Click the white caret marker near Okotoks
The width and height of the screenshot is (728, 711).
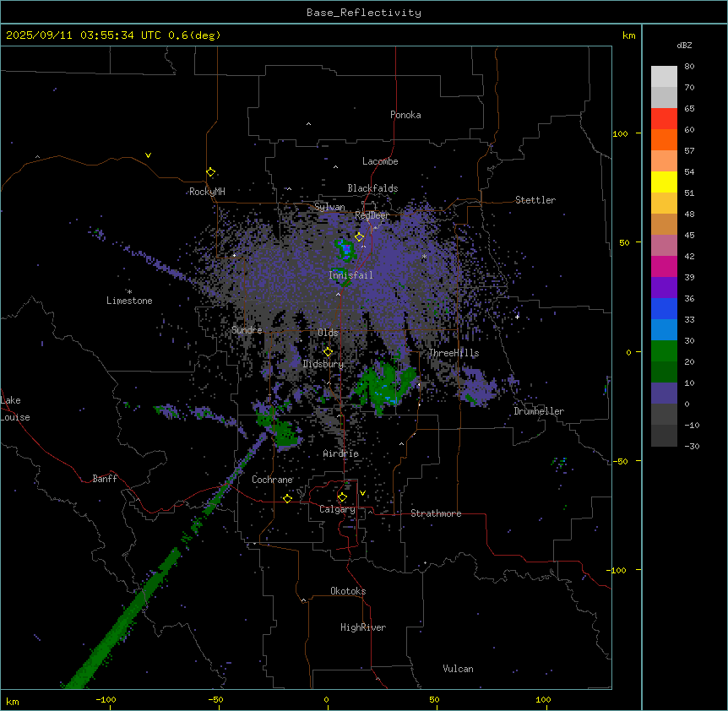304,600
